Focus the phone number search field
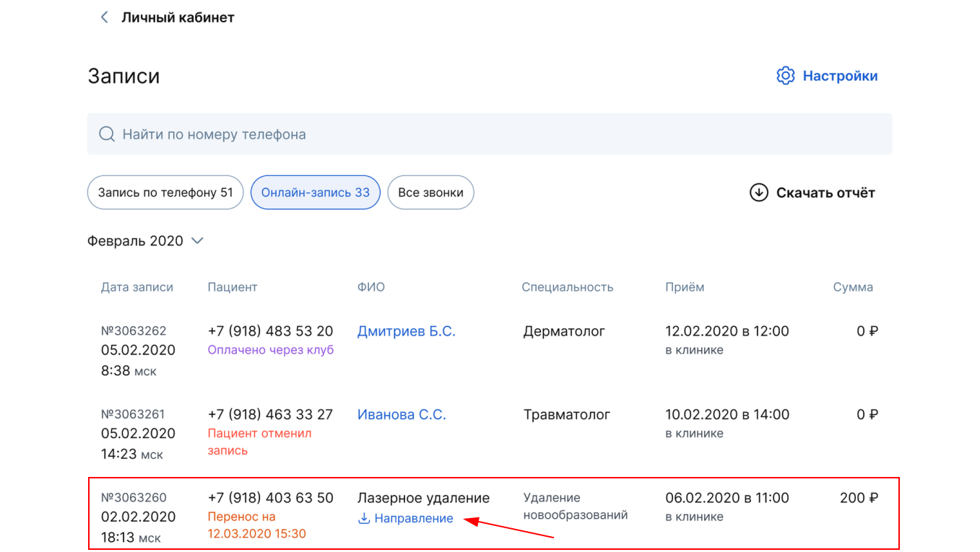 pyautogui.click(x=491, y=134)
